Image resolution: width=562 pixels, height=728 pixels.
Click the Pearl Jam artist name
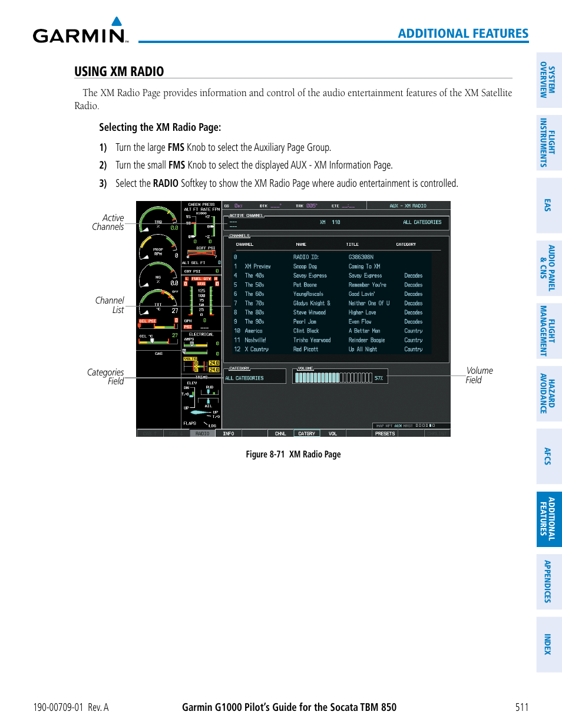(305, 321)
